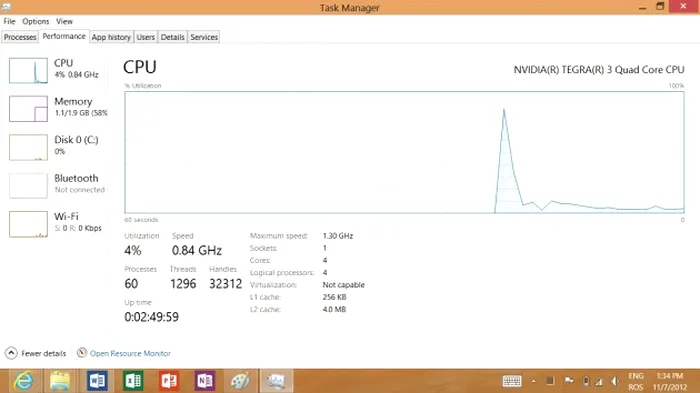Go to the Users tab
Screen dimensions: 700x393
coord(146,37)
